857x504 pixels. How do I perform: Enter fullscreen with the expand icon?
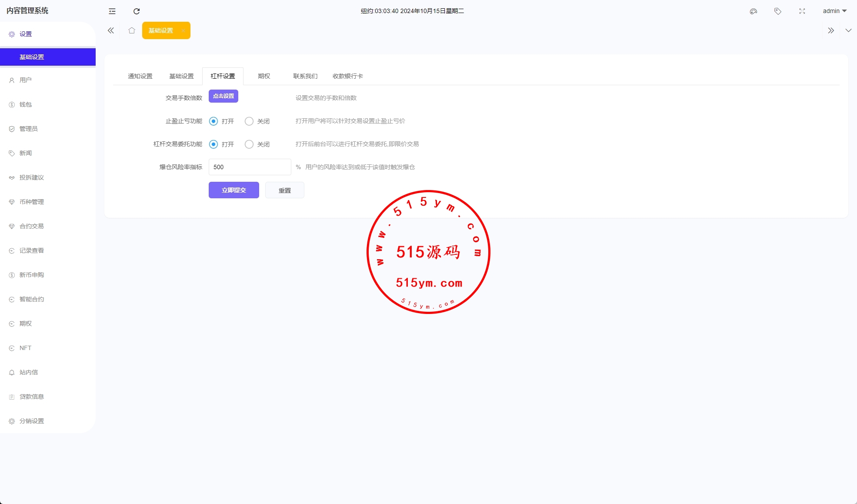coord(802,11)
